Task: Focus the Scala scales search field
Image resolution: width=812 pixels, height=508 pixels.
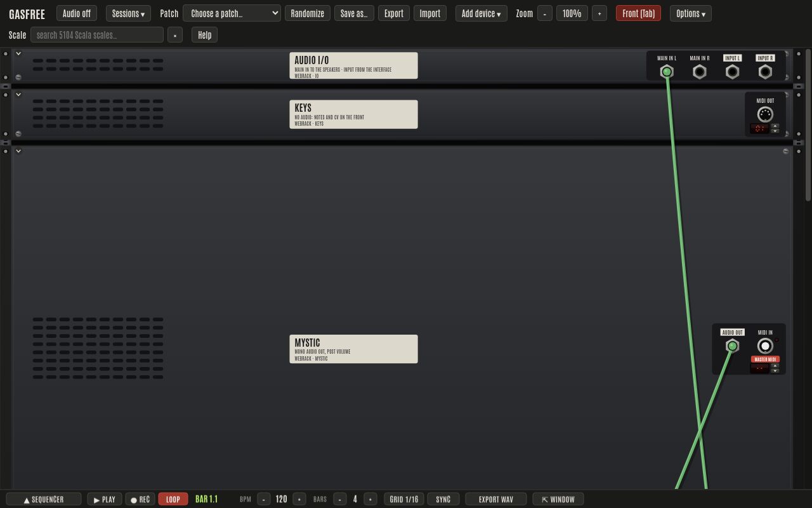Action: point(97,35)
